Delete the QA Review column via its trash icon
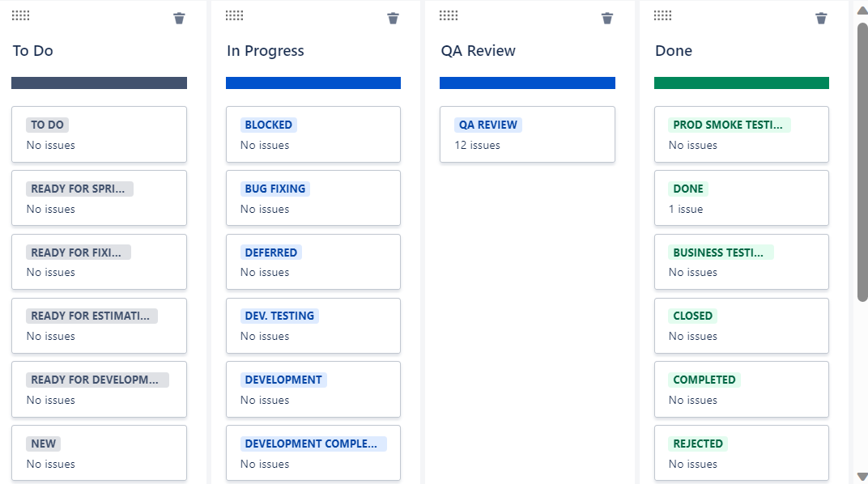Viewport: 868px width, 484px height. 606,18
